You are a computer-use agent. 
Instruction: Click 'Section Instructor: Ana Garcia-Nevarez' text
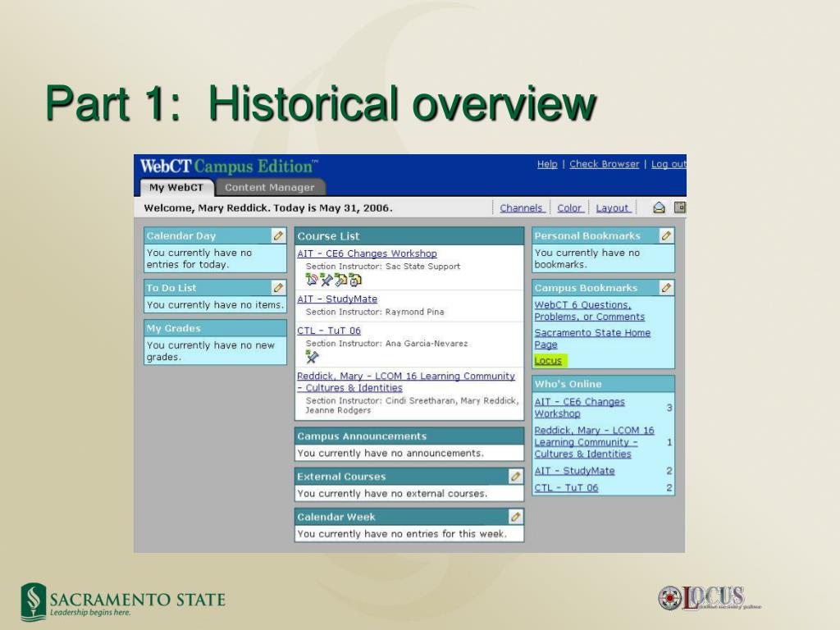coord(386,344)
